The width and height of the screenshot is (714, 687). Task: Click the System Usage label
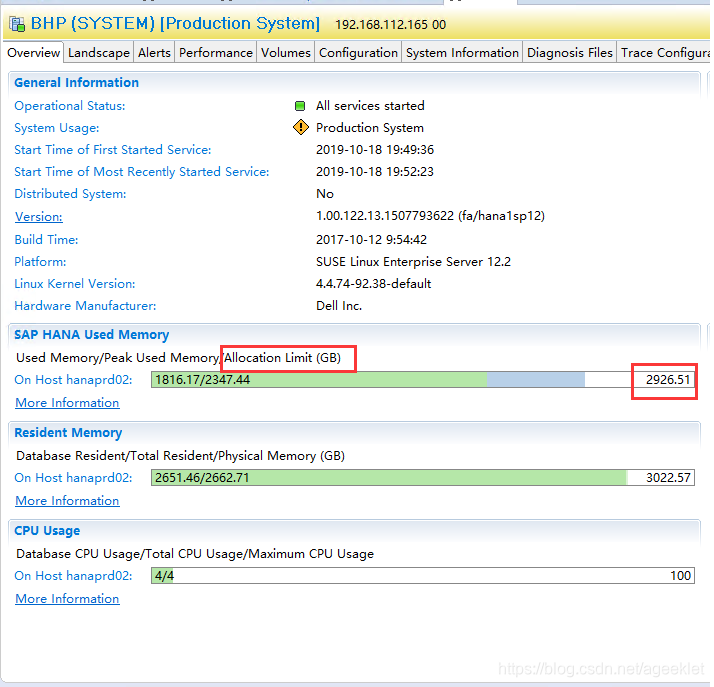click(x=56, y=128)
